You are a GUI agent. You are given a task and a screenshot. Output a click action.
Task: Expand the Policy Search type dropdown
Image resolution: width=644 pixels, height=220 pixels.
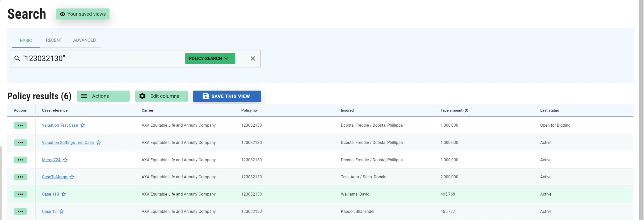tap(210, 59)
